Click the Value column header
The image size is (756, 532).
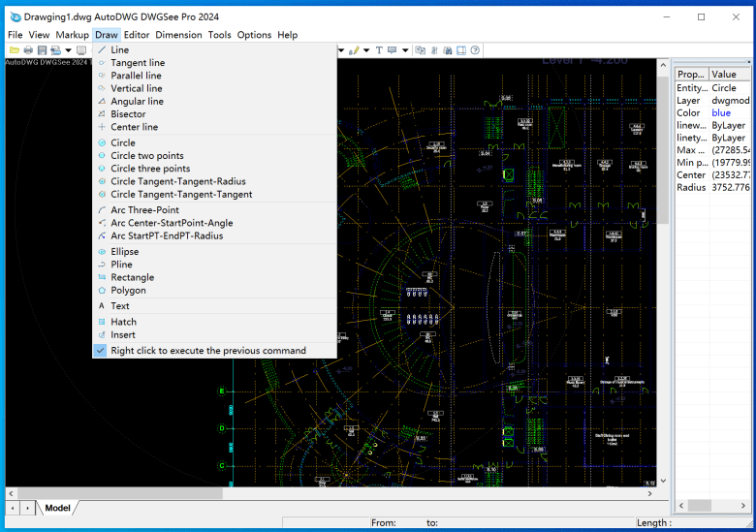730,75
